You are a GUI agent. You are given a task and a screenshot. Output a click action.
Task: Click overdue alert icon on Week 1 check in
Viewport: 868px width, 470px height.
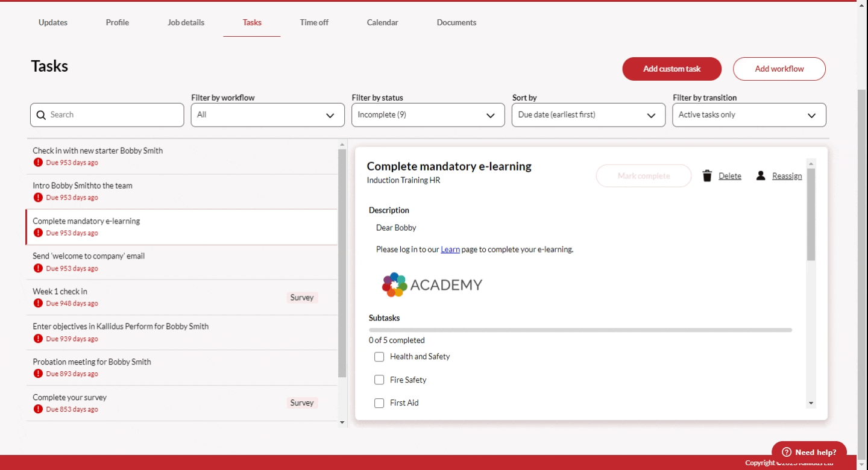pos(38,304)
